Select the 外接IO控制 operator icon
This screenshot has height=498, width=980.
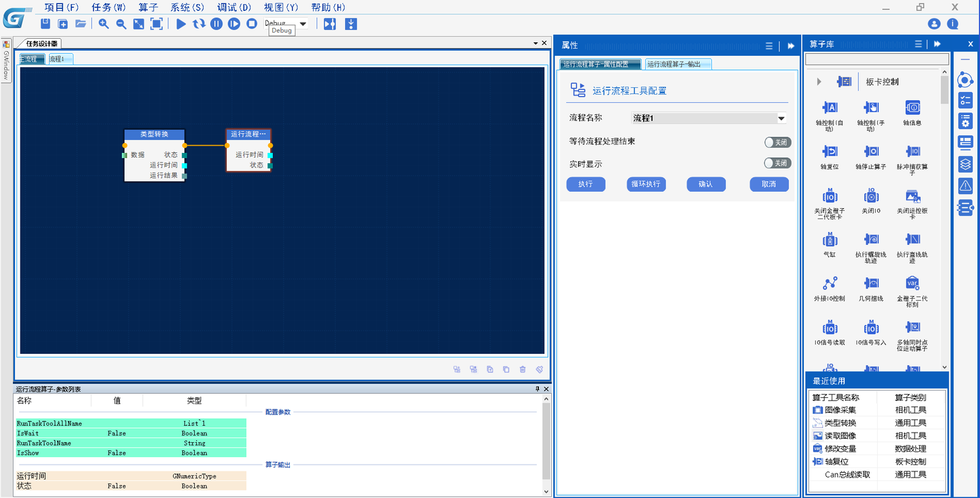tap(830, 283)
